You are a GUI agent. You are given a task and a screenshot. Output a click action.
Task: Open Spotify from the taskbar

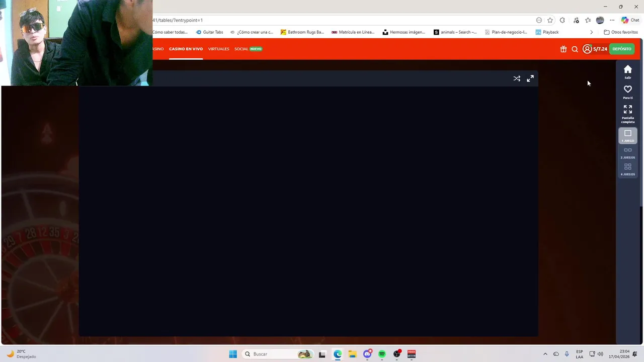(x=382, y=354)
